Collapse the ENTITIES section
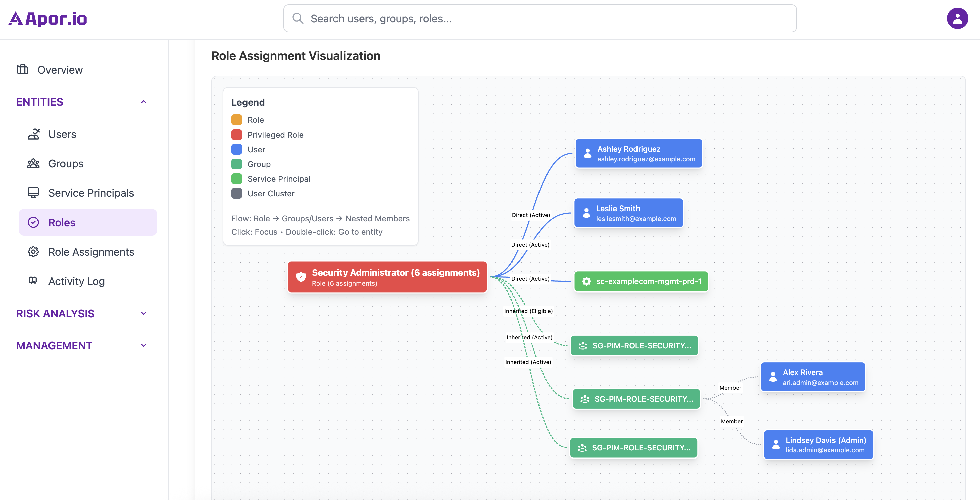980x500 pixels. click(x=144, y=102)
